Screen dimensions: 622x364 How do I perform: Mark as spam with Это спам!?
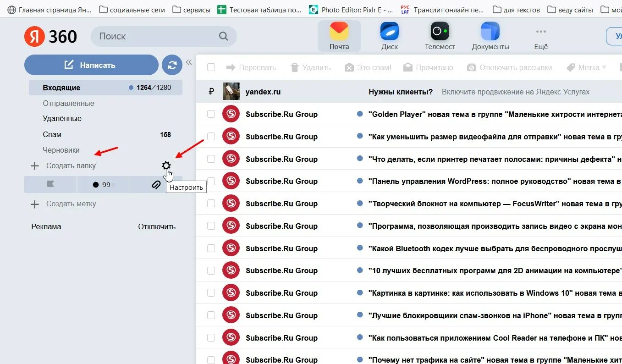pos(368,67)
